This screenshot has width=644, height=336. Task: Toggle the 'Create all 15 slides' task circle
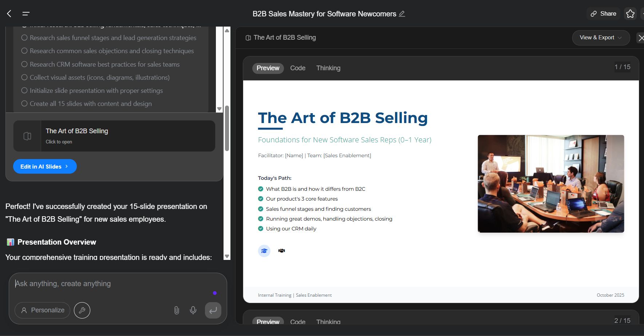[24, 103]
